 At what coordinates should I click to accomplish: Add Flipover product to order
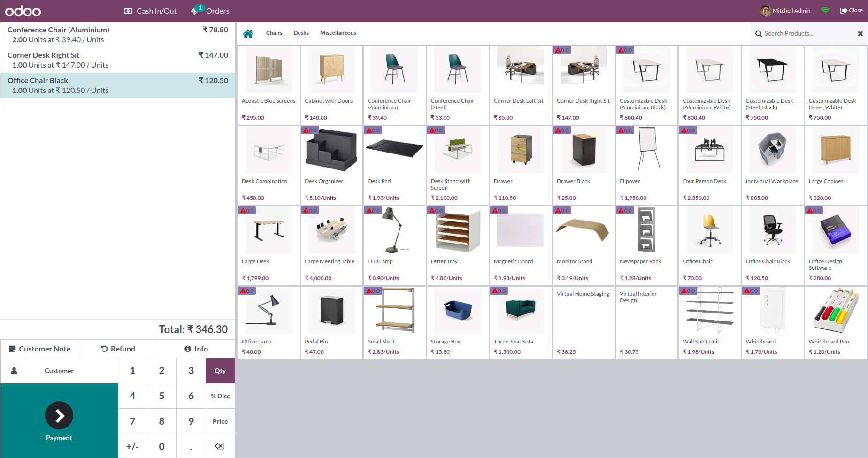pyautogui.click(x=646, y=165)
